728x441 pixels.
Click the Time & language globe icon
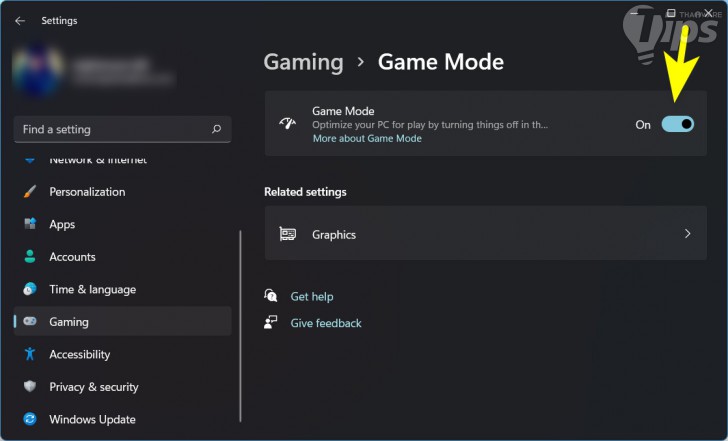30,289
